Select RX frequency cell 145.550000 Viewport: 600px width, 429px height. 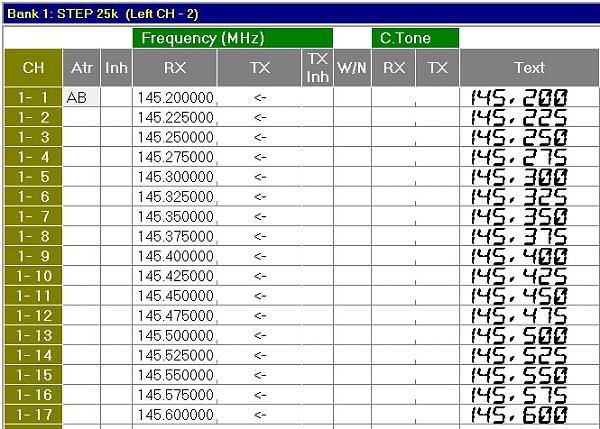(174, 375)
